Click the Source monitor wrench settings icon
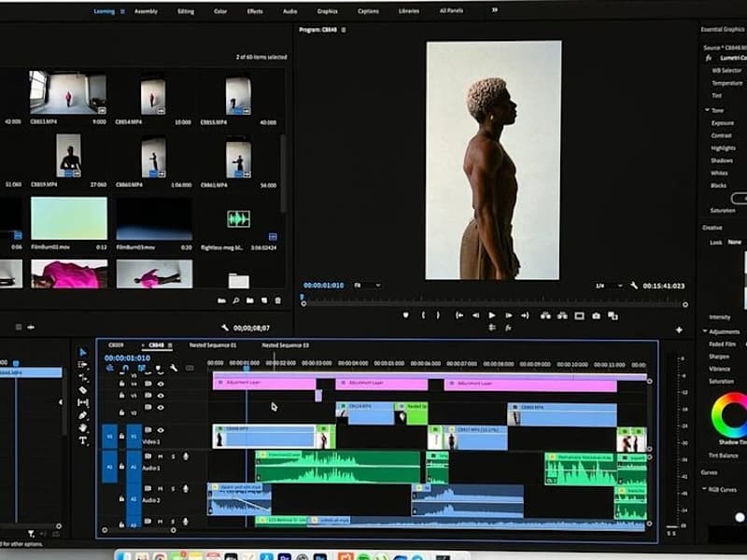 (225, 328)
